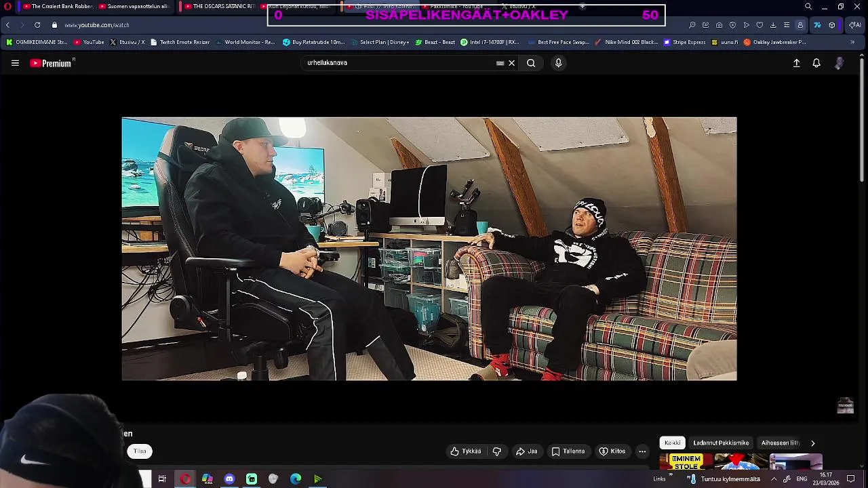Switch to Suomen vapaaottelun tab
This screenshot has height=488, width=868.
tap(133, 7)
